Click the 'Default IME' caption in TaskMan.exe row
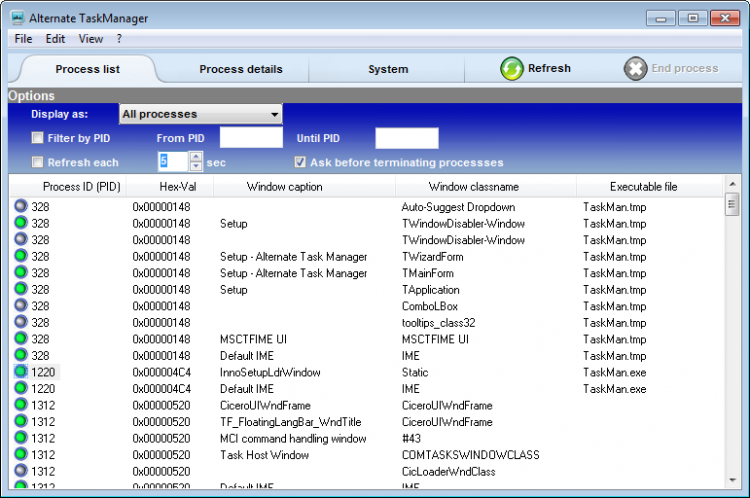 click(247, 388)
